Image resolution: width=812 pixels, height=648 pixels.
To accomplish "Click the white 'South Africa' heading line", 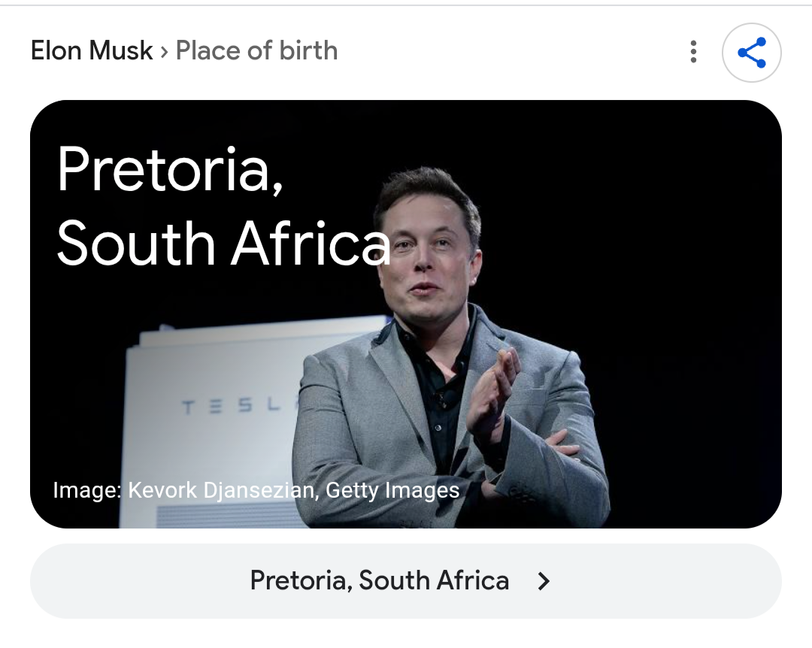I will pos(223,243).
